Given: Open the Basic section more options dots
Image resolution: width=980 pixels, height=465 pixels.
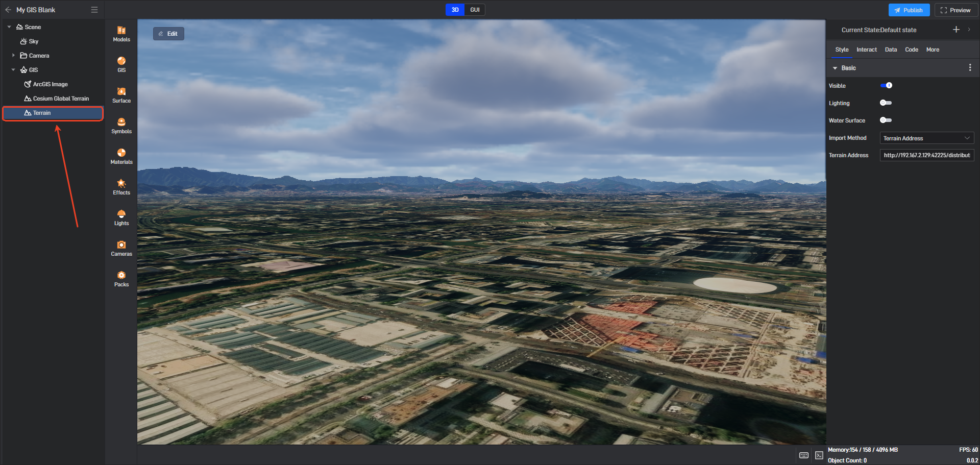Looking at the screenshot, I should [x=970, y=68].
